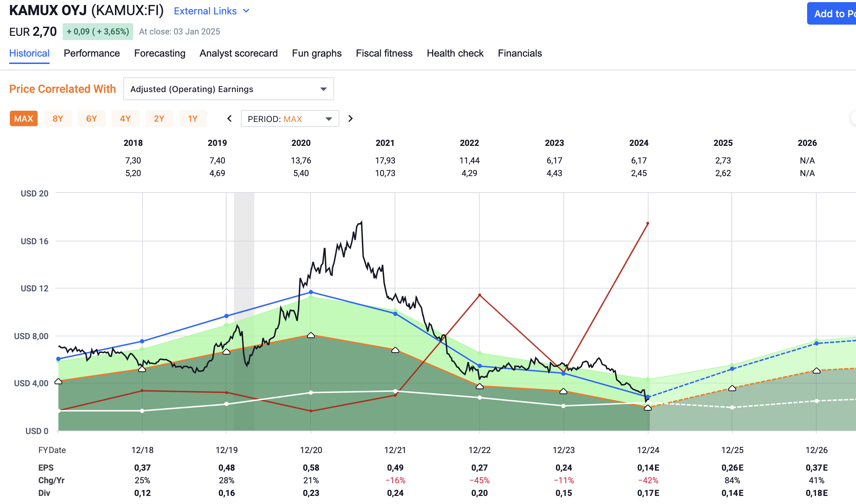The width and height of the screenshot is (856, 504).
Task: Open the Adjusted (Operating) Earnings dropdown
Action: 228,89
